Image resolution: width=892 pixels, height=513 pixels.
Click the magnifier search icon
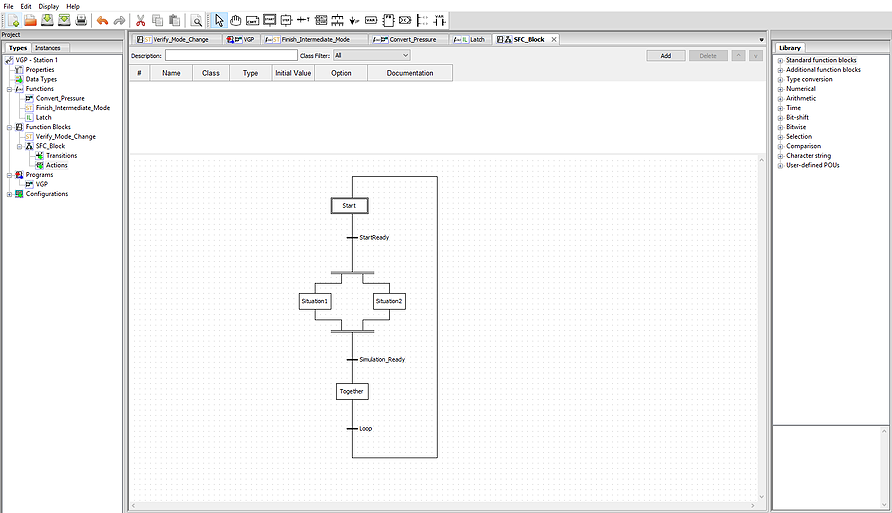pos(197,20)
